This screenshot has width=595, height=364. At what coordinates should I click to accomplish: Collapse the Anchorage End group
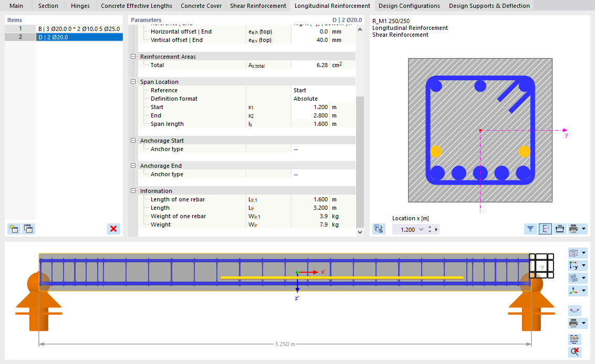(133, 166)
